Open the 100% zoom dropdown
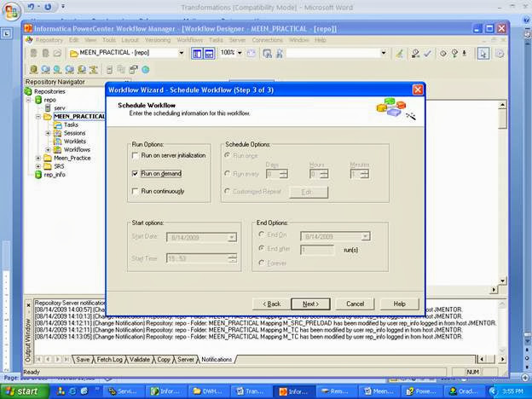 point(240,53)
